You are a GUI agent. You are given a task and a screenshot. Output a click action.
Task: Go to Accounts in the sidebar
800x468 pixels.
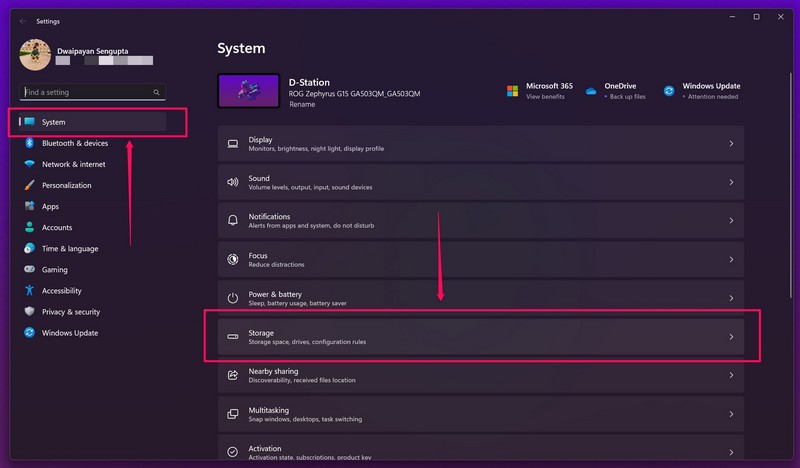coord(56,227)
